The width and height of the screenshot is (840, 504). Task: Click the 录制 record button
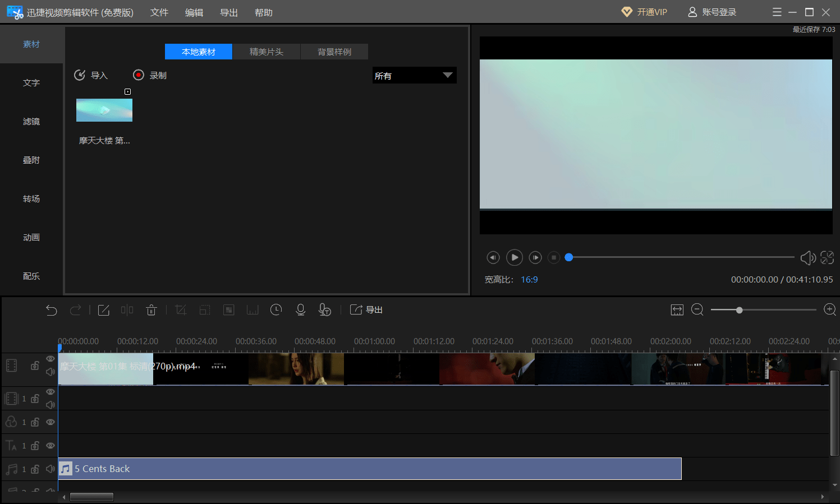[150, 75]
